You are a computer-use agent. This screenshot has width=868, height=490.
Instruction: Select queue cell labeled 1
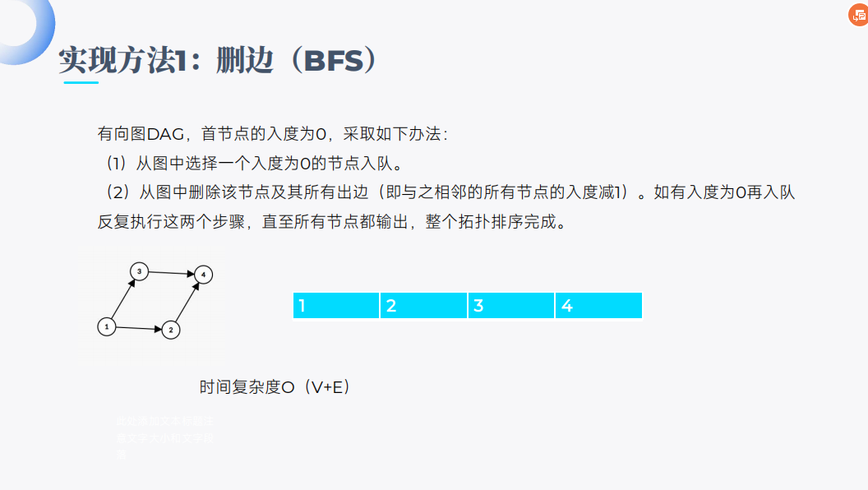click(x=336, y=305)
